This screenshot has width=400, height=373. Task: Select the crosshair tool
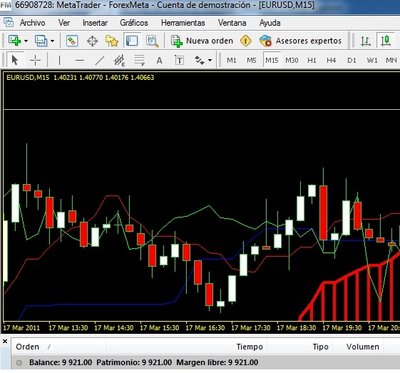tap(35, 60)
